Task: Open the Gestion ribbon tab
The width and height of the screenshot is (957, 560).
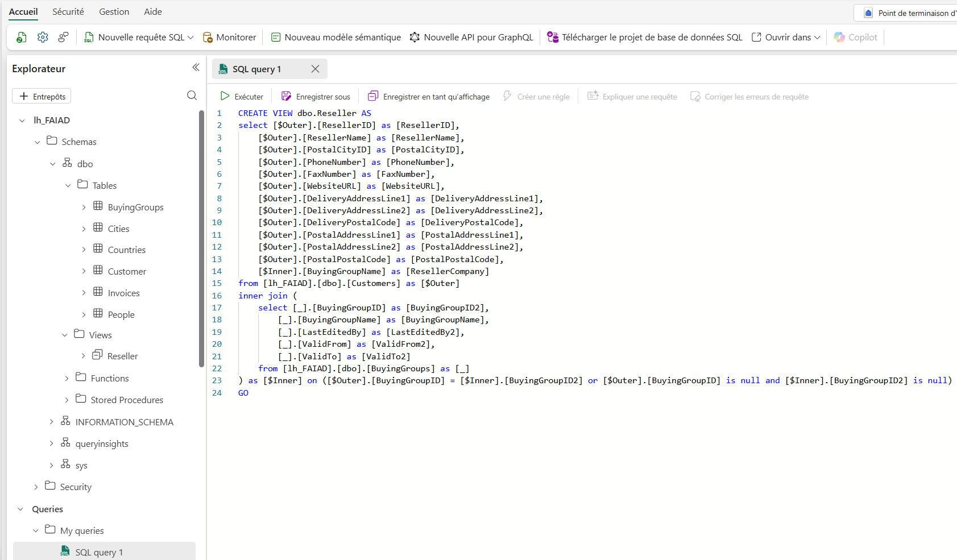Action: click(114, 12)
